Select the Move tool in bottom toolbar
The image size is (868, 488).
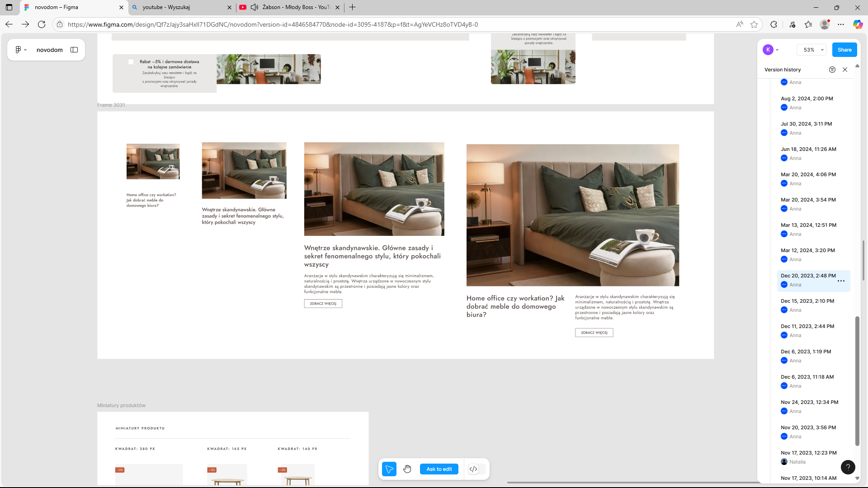[389, 469]
